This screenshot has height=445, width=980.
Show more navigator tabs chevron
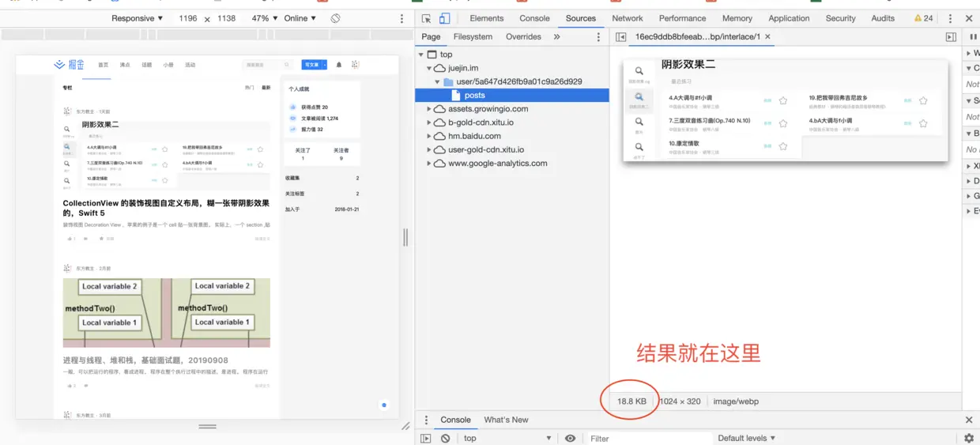[556, 37]
